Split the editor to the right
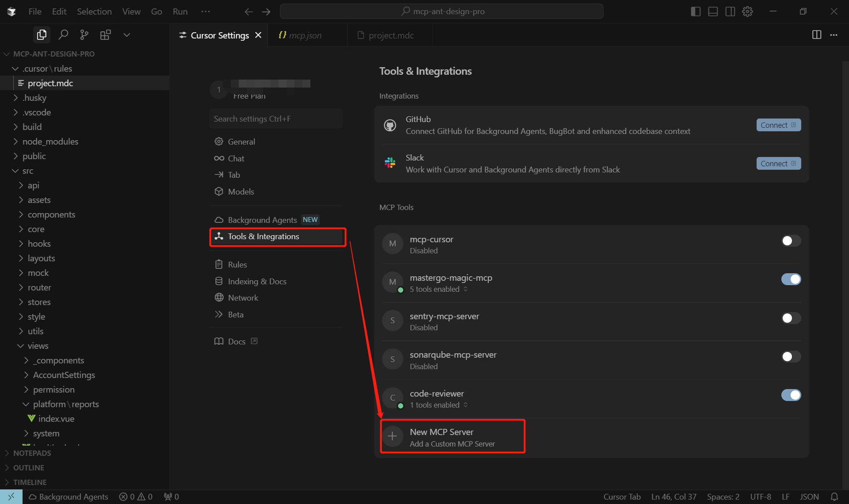The image size is (849, 504). (817, 35)
